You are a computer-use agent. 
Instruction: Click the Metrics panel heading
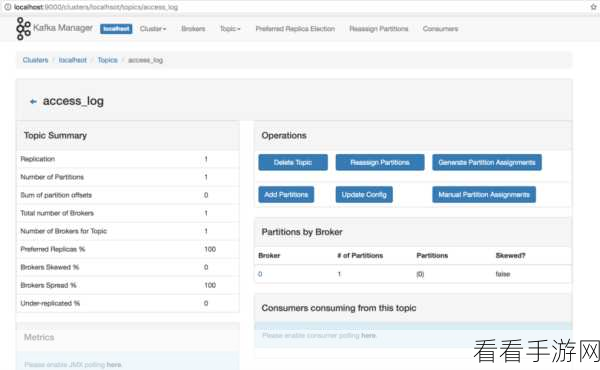[39, 337]
